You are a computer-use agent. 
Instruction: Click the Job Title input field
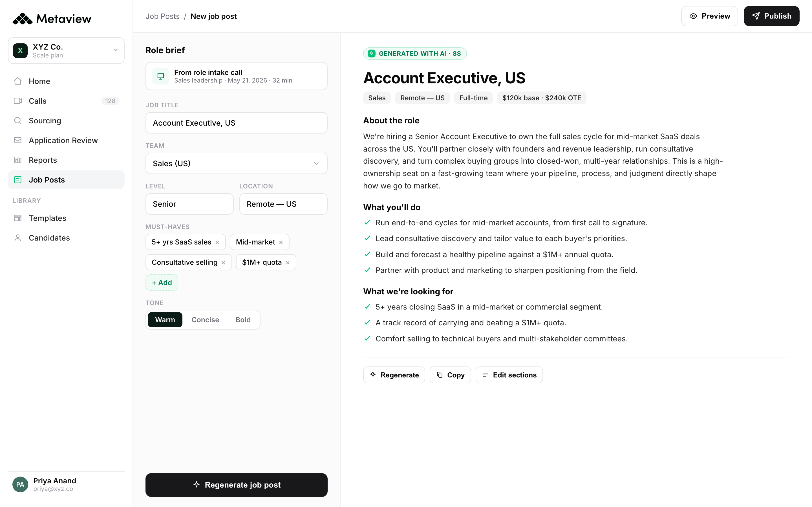[236, 123]
